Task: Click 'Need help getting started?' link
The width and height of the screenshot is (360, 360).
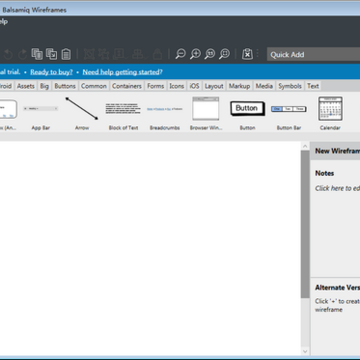Action: (123, 72)
